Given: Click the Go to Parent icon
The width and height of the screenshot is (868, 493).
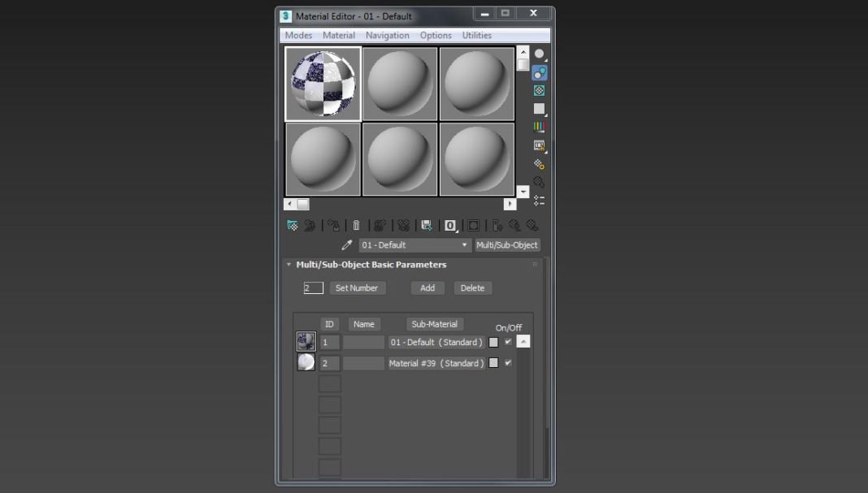Looking at the screenshot, I should pos(514,225).
